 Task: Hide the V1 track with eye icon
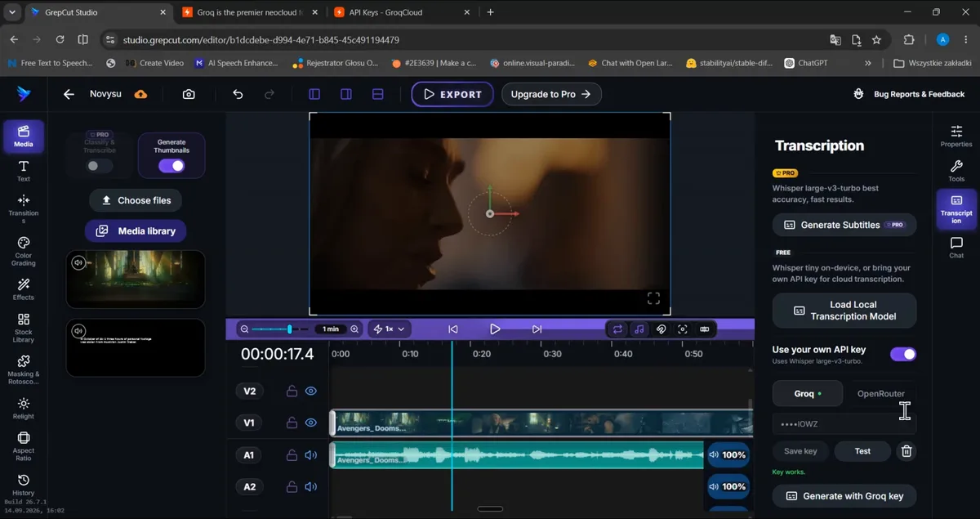click(311, 423)
